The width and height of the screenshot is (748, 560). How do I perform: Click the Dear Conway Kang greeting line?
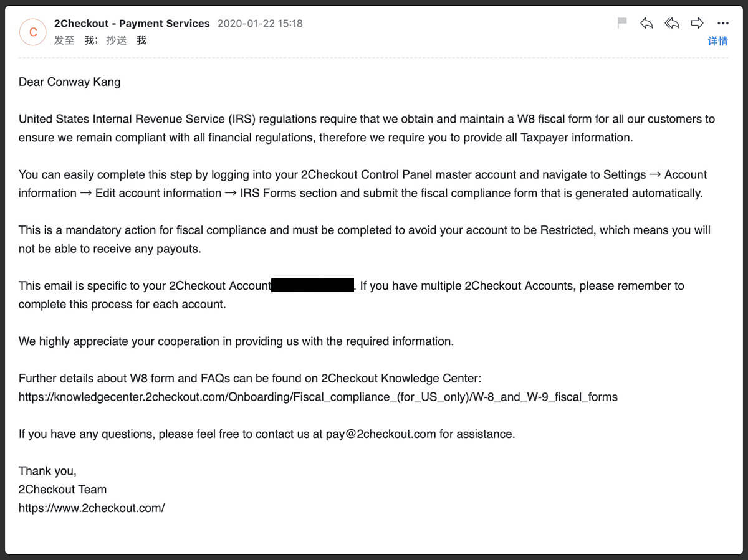[x=69, y=82]
